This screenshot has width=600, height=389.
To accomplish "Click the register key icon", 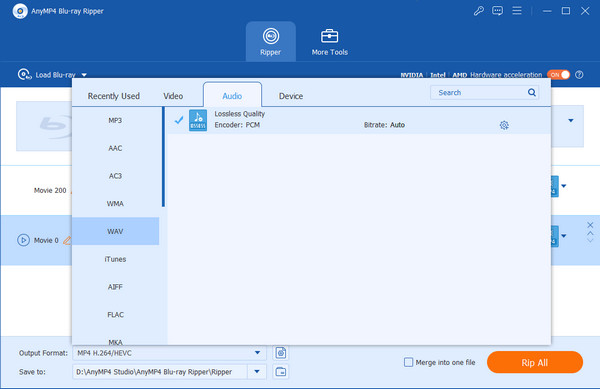I will point(478,11).
